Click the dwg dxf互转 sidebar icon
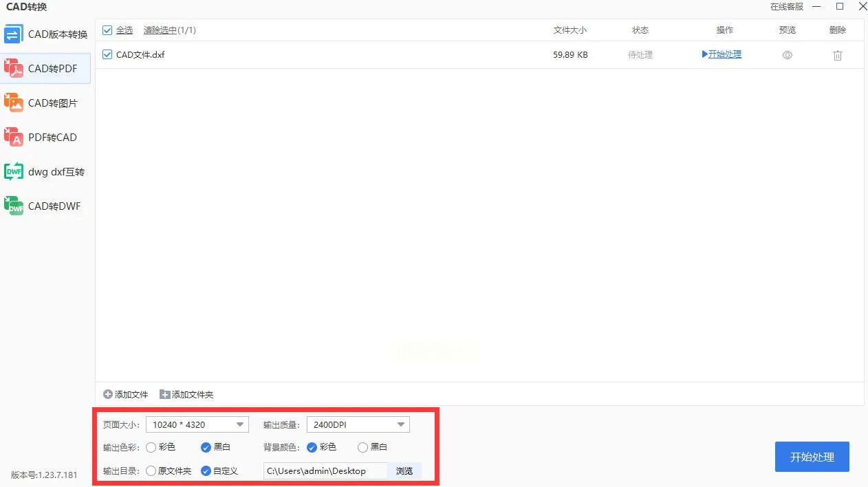Viewport: 868px width, 487px height. point(14,172)
